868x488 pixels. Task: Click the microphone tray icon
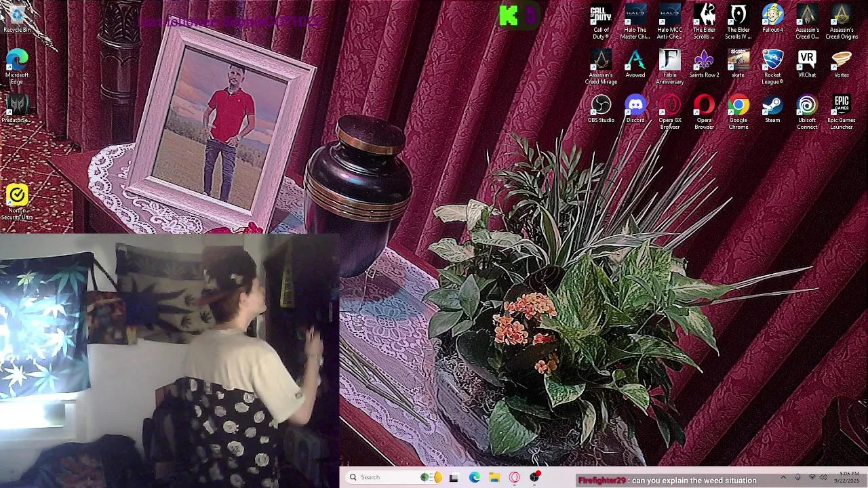point(797,477)
